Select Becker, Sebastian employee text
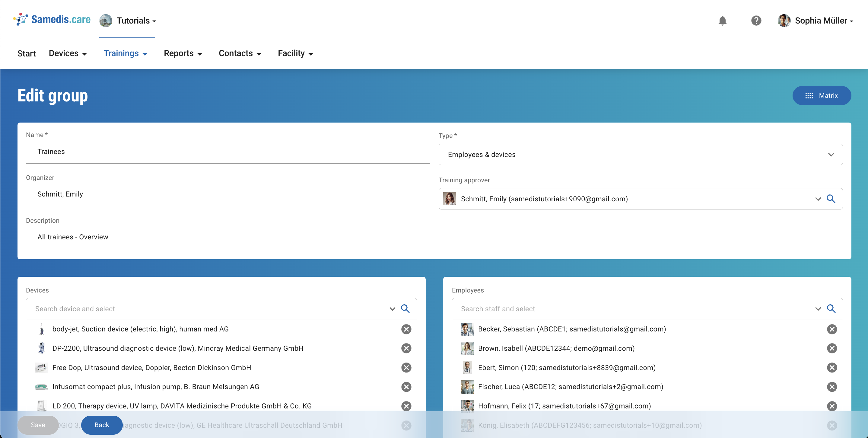The height and width of the screenshot is (438, 868). click(572, 329)
